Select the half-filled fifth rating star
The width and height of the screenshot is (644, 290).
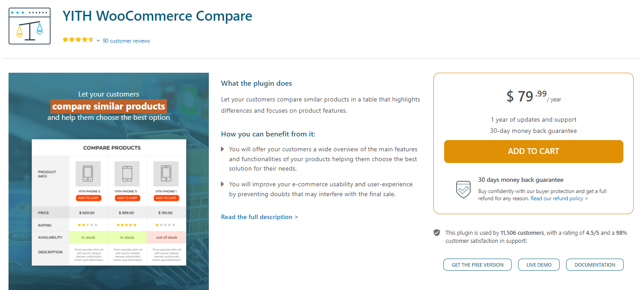pyautogui.click(x=90, y=40)
